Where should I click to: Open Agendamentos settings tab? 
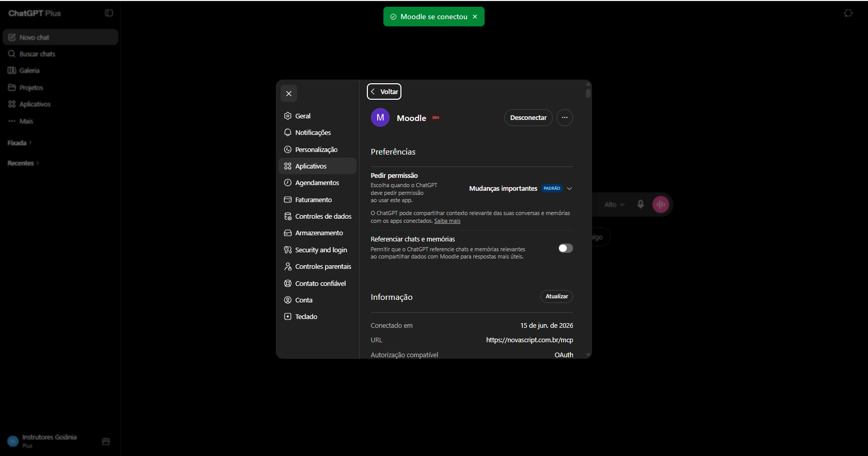[317, 183]
